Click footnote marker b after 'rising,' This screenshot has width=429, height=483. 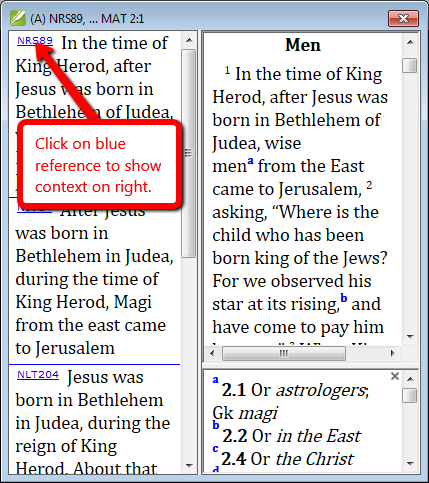tap(343, 297)
